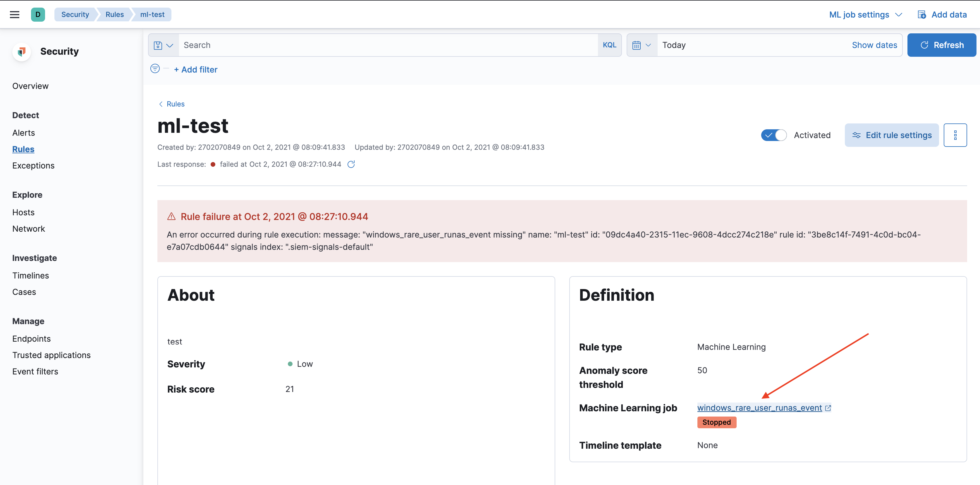Click the refresh icon beside last response
Viewport: 980px width, 485px height.
(351, 164)
